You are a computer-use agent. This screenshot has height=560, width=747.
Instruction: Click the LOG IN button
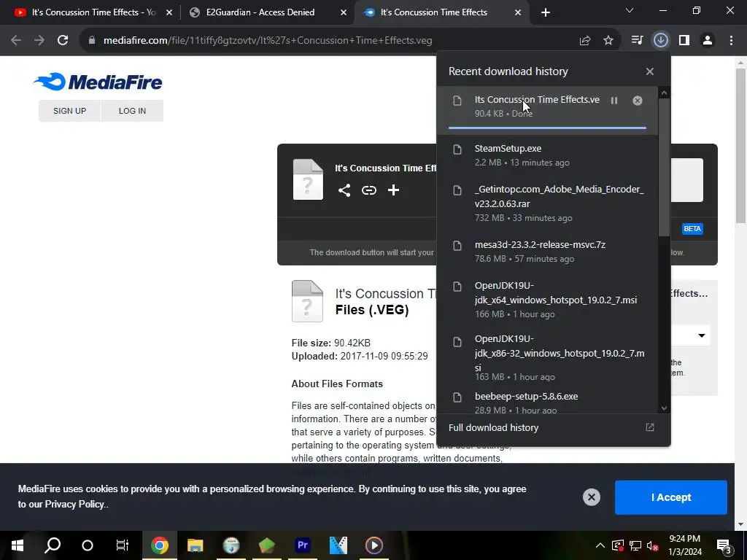coord(132,111)
